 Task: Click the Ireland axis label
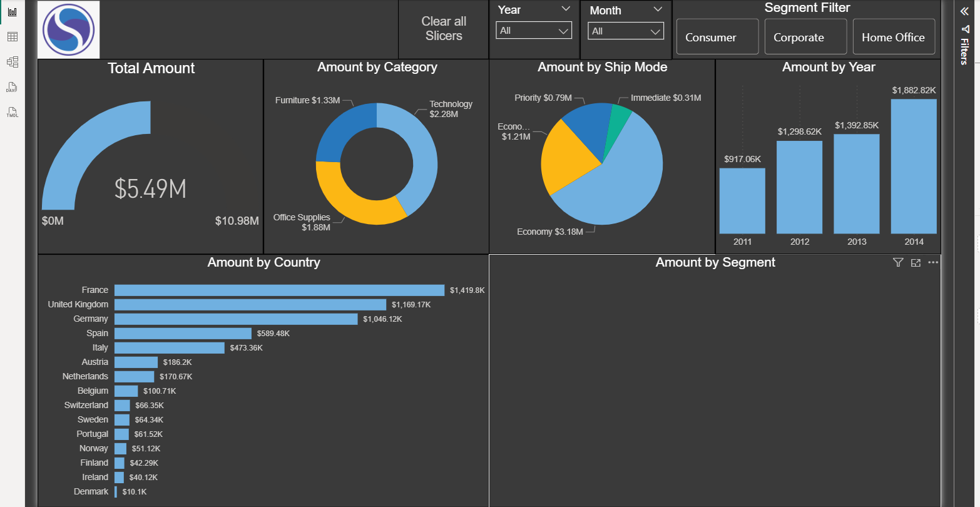tap(95, 477)
